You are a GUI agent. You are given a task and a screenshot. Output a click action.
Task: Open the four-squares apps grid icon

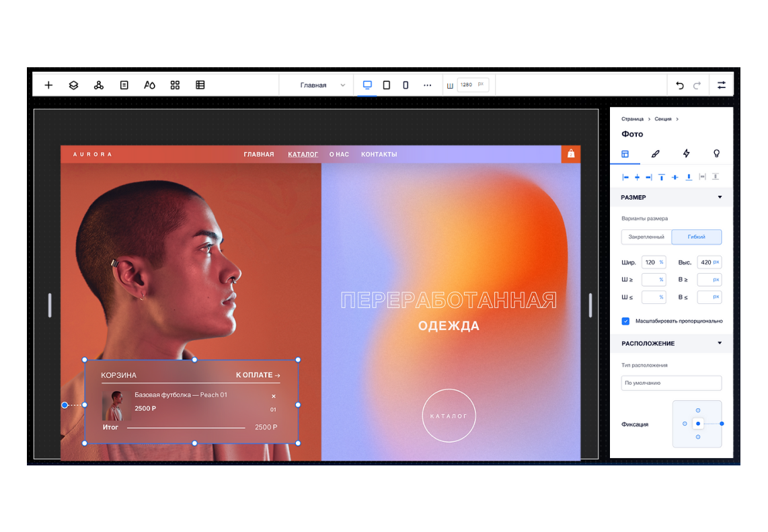(x=175, y=85)
